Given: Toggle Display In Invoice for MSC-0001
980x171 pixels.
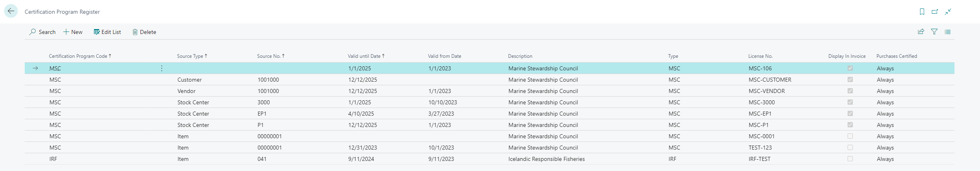Looking at the screenshot, I should tap(850, 136).
